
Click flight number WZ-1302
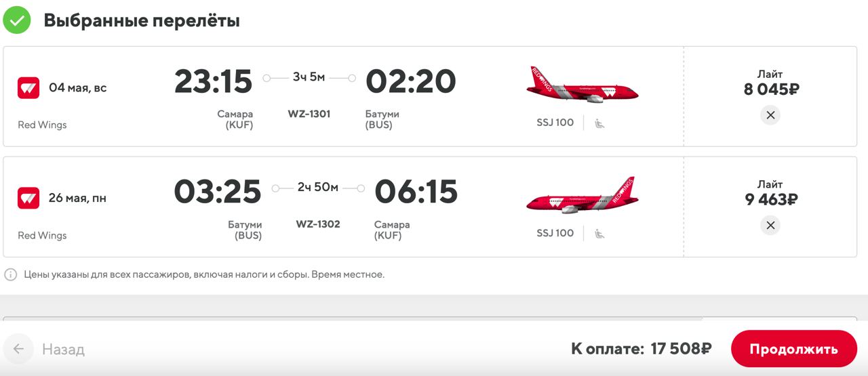click(318, 224)
